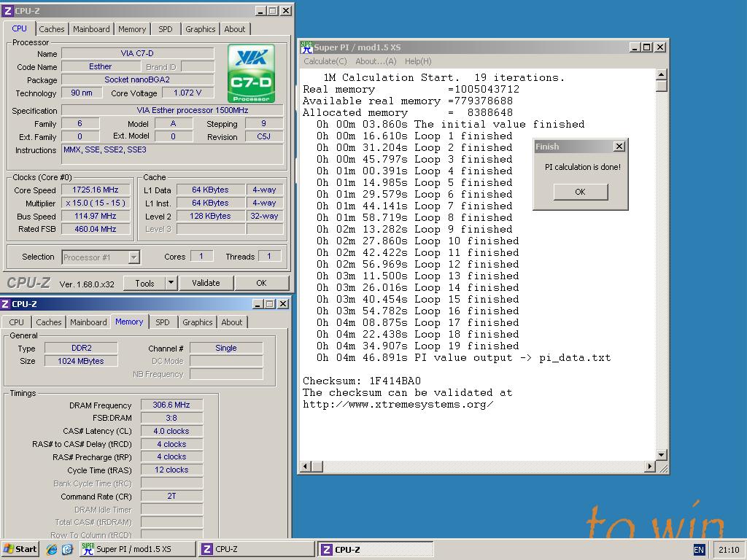Open the About...(A) menu in Super PI
Screen dimensions: 747x560
pos(376,61)
